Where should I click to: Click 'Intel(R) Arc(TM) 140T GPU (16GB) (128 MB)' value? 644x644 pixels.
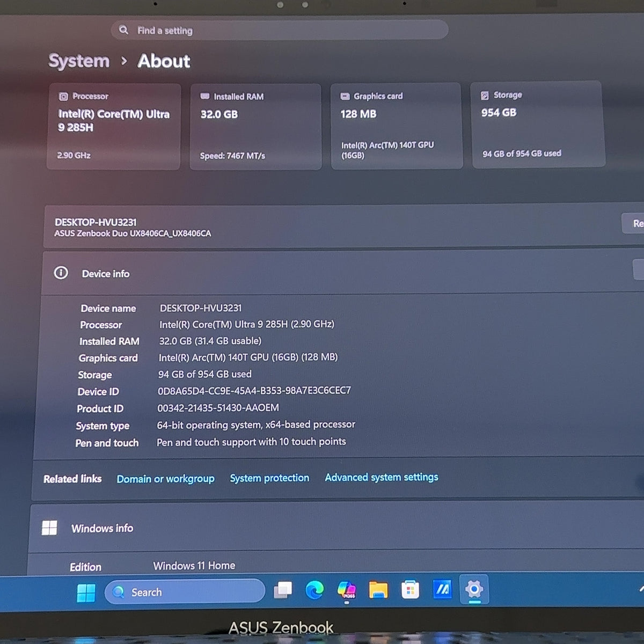[x=248, y=357]
